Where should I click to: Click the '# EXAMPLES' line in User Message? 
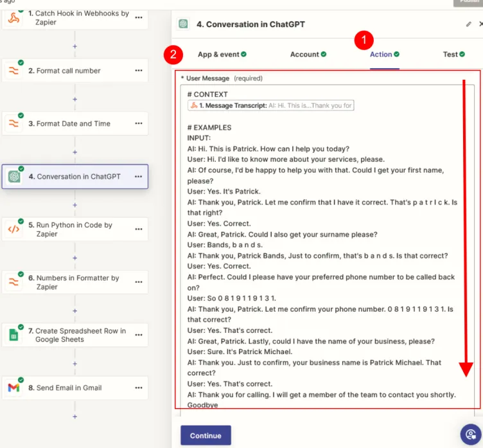[x=209, y=128]
